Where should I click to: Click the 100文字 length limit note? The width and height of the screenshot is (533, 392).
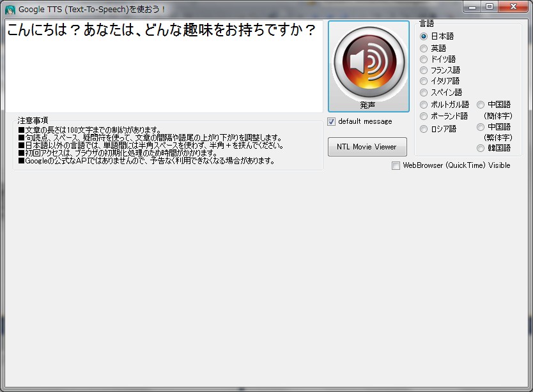click(89, 130)
